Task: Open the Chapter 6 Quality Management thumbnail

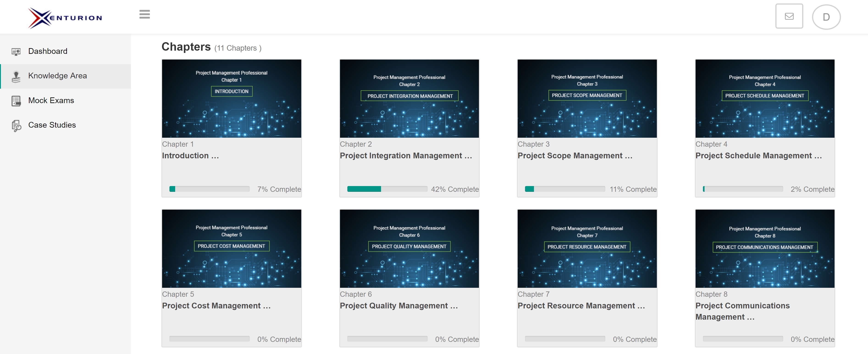Action: (x=409, y=249)
